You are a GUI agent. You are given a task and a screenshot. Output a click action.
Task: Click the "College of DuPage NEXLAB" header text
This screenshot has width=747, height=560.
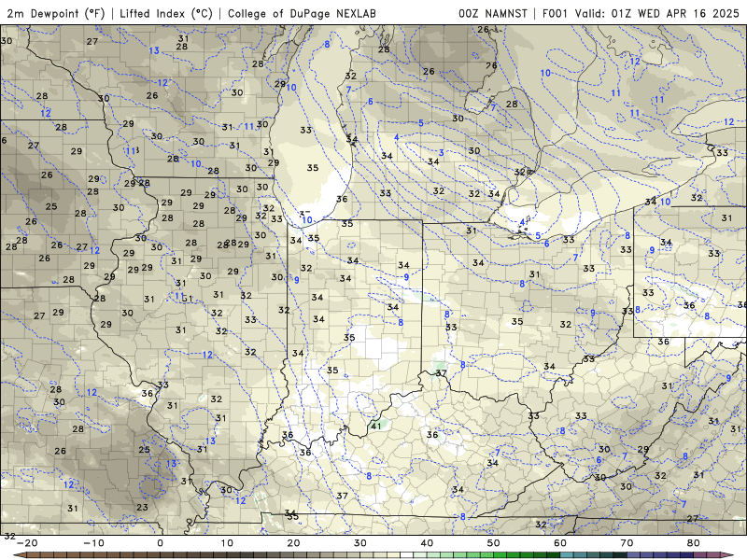tap(302, 14)
